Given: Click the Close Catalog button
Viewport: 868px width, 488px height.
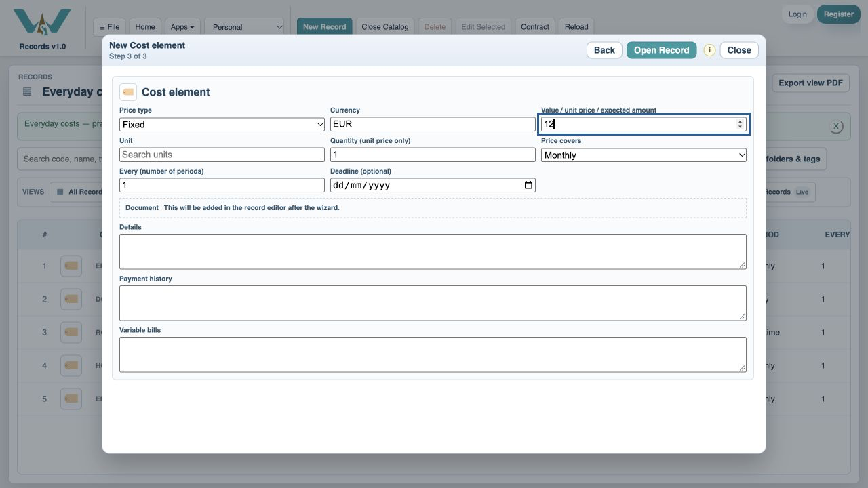Looking at the screenshot, I should [x=385, y=27].
